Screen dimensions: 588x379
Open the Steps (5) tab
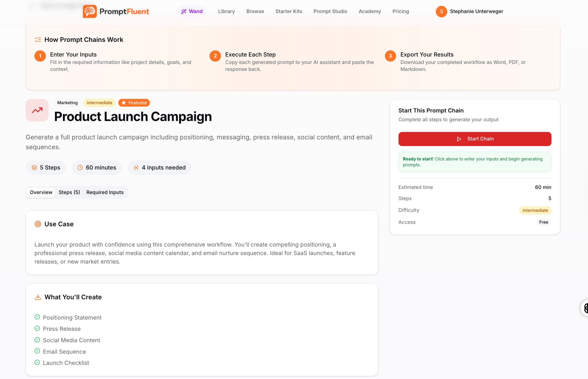(x=69, y=192)
